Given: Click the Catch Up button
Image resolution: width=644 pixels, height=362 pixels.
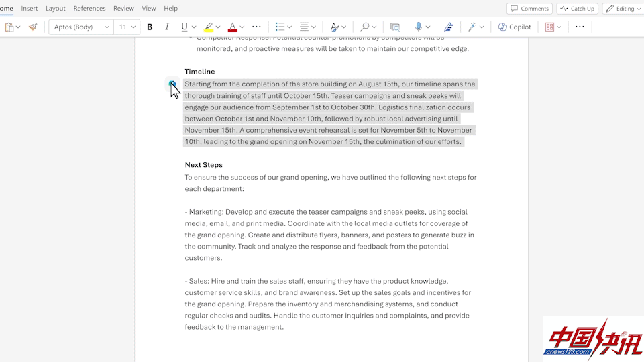Looking at the screenshot, I should [578, 9].
